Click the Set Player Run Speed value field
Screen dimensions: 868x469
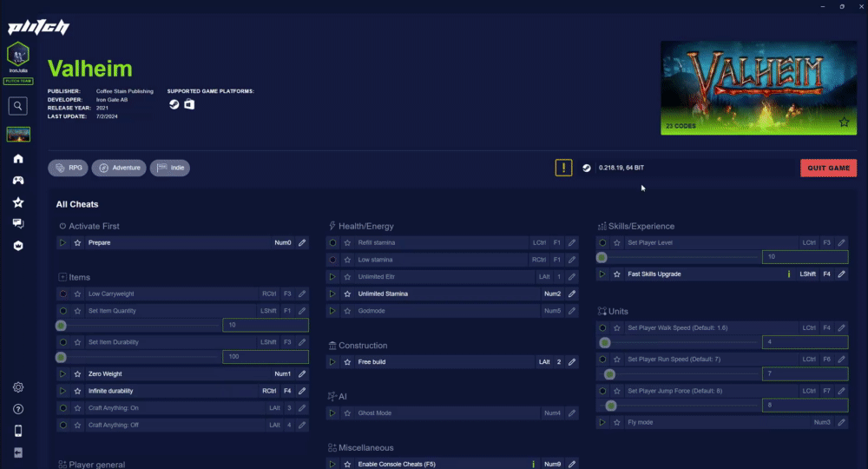pos(806,373)
